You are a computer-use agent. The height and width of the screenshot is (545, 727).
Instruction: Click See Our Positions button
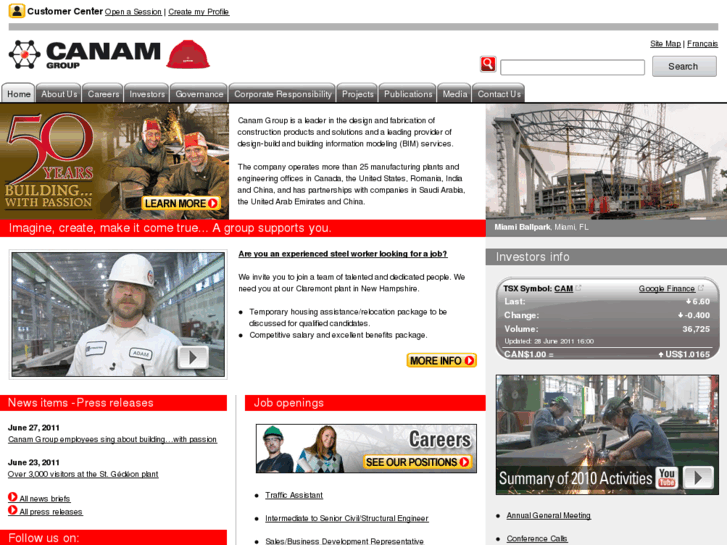coord(417,462)
